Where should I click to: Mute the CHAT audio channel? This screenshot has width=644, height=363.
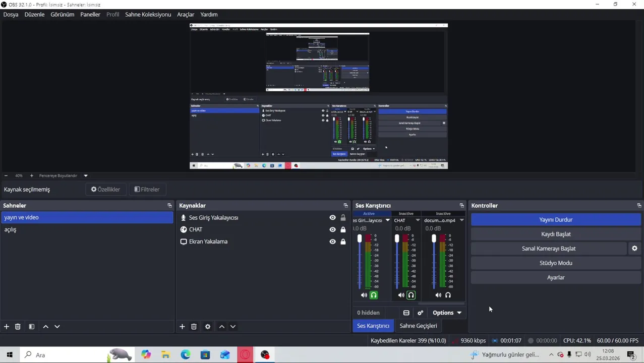click(x=401, y=295)
